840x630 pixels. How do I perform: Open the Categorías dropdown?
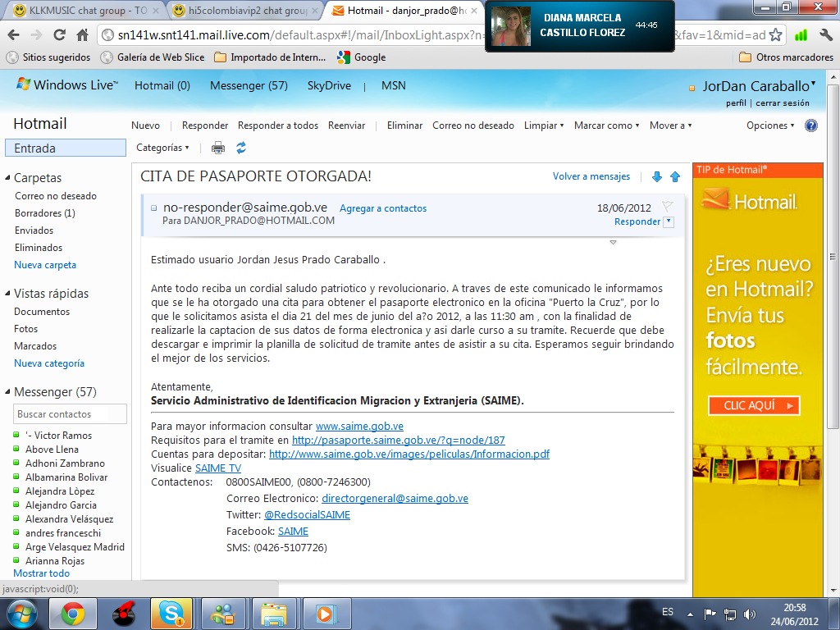162,148
